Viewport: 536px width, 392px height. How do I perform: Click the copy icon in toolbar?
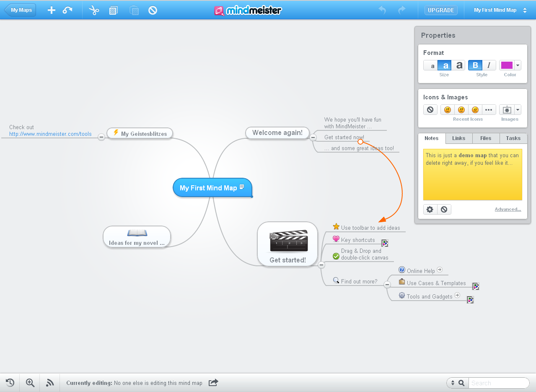[113, 10]
